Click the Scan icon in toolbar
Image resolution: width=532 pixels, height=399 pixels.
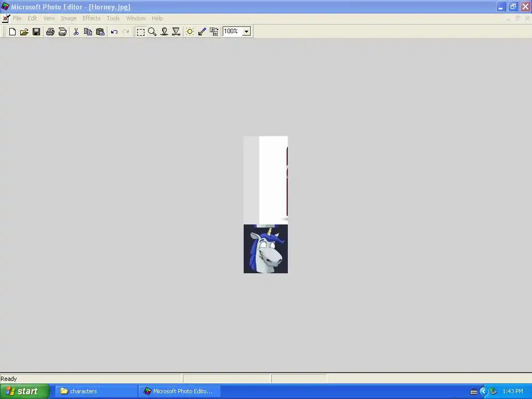click(x=62, y=32)
